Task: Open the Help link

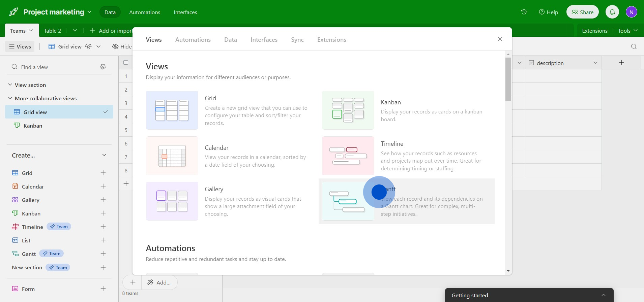Action: (549, 12)
